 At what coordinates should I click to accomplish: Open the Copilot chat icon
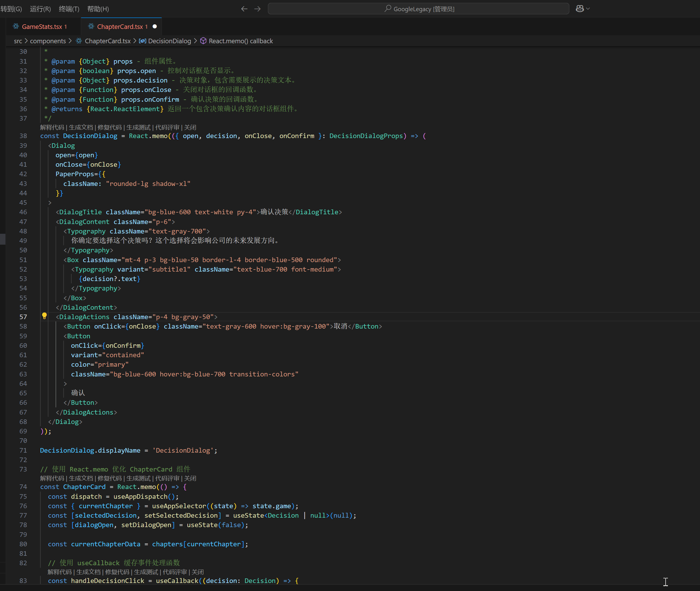(580, 9)
